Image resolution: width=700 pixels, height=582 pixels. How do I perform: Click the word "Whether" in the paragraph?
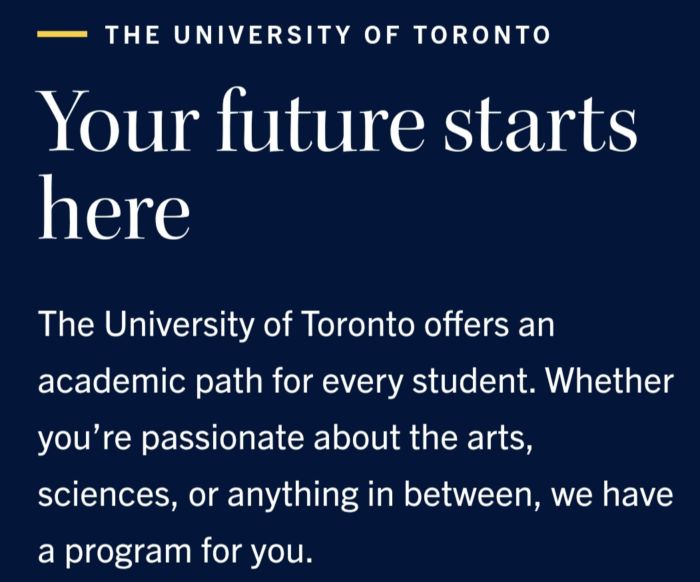coord(613,382)
